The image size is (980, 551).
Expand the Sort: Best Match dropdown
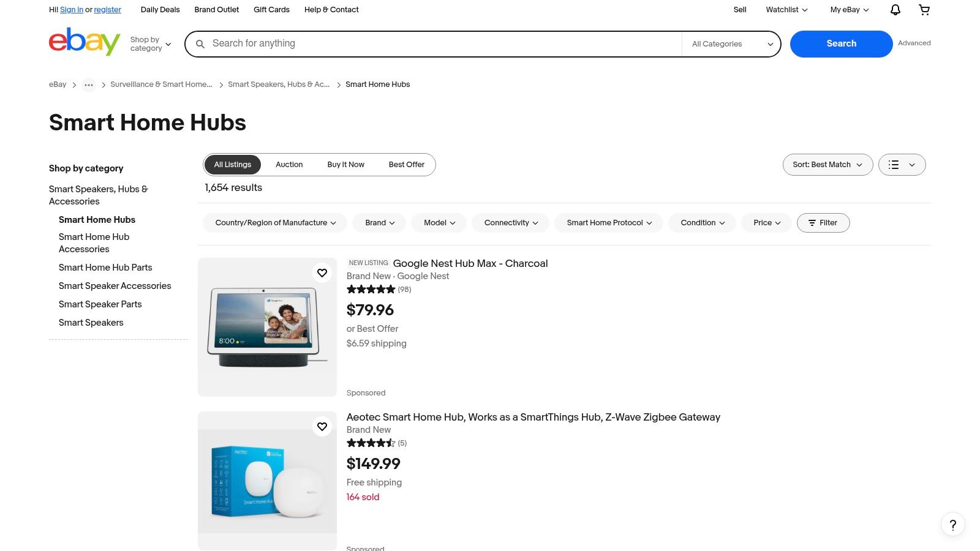click(827, 165)
